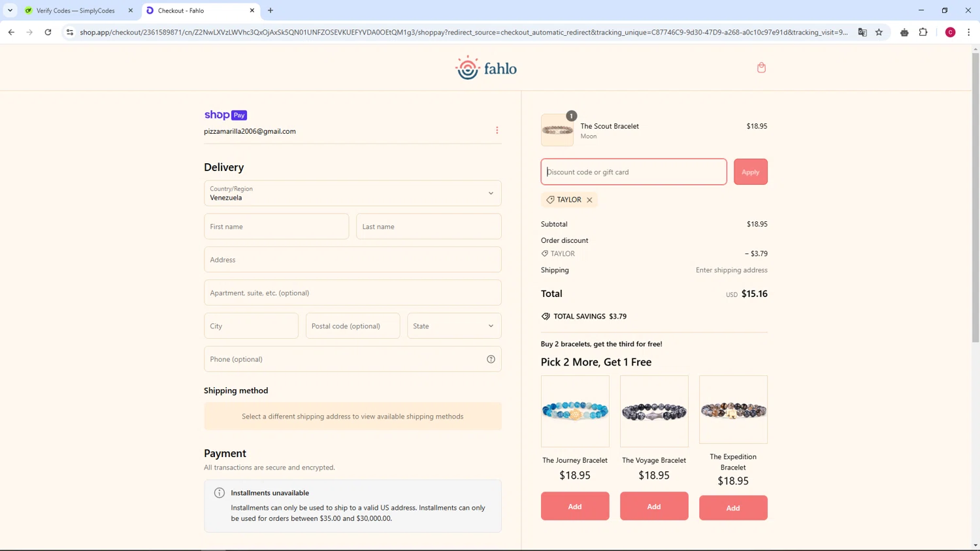Screen dimensions: 980x551
Task: Switch to the Verify Codes — SimplyCodes tab
Action: [75, 10]
